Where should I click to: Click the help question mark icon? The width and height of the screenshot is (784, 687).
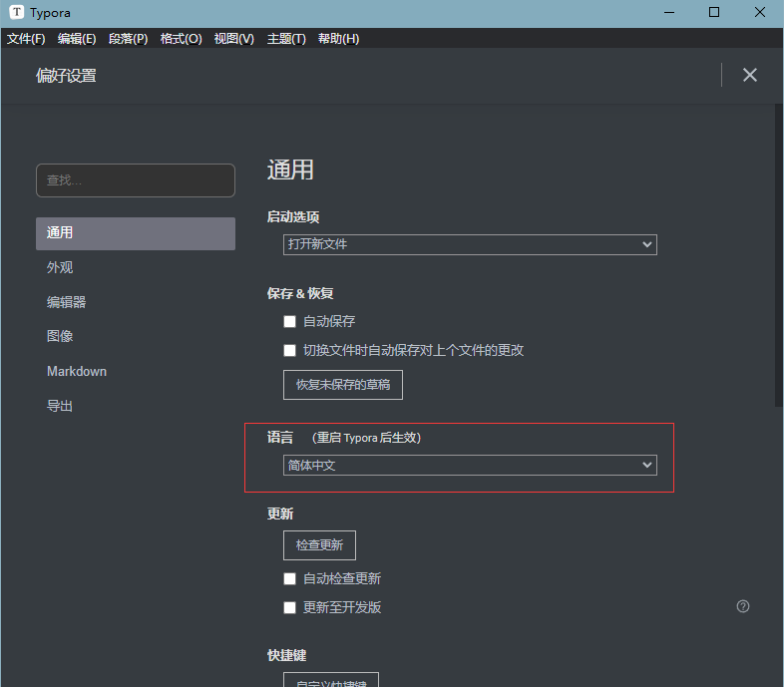click(743, 606)
